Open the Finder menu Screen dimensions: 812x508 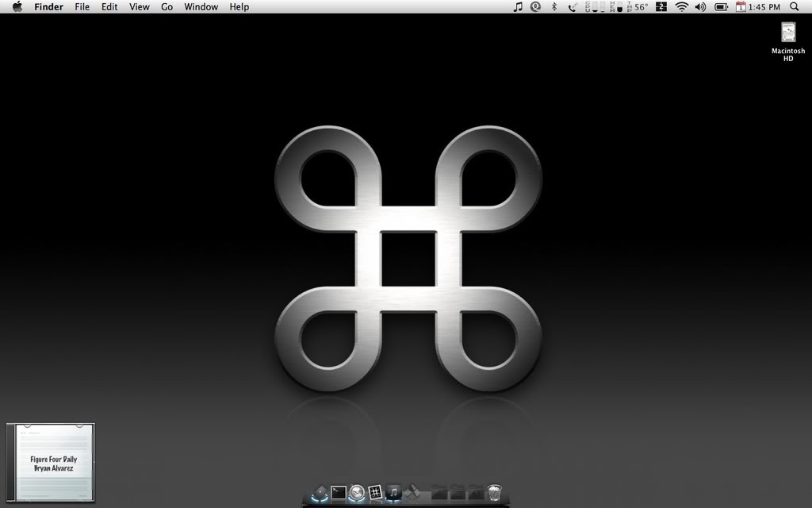pyautogui.click(x=48, y=6)
